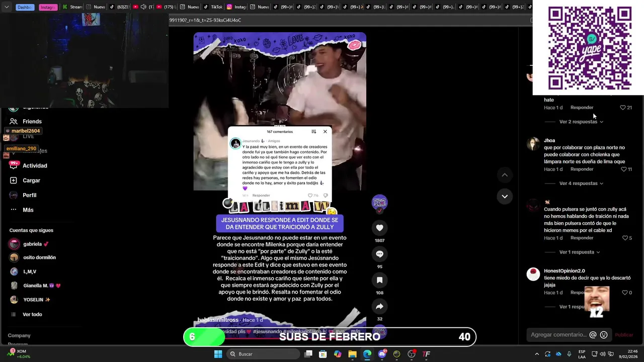Click Jhoa's avatar in comments
644x362 pixels.
coord(533,144)
